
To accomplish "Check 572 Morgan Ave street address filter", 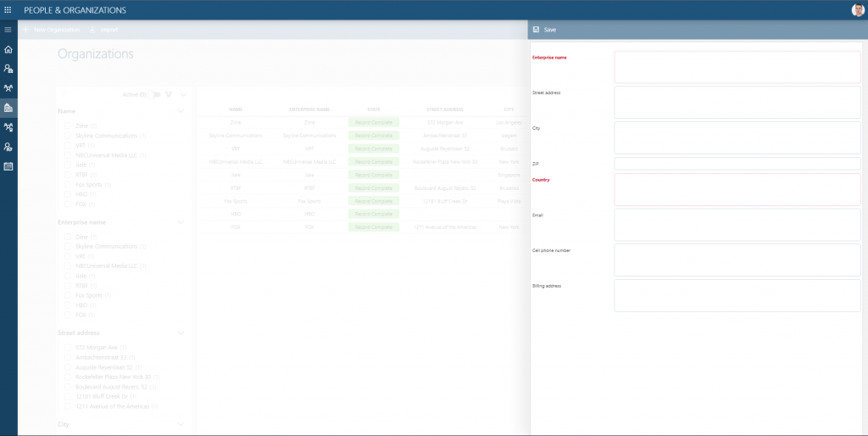I will [x=68, y=348].
